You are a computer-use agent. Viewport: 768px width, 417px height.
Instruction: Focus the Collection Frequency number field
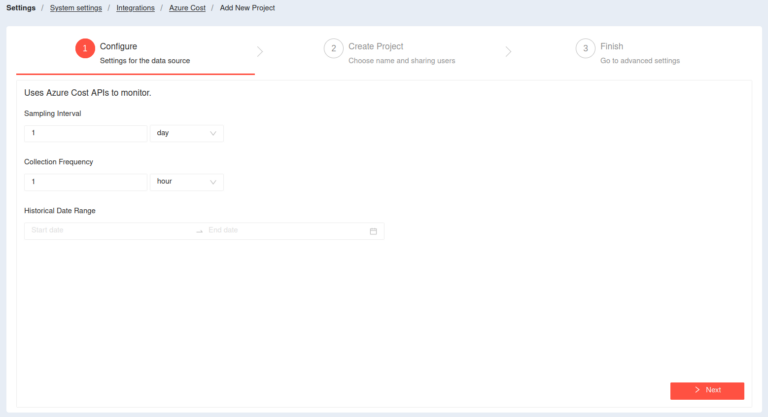coord(86,182)
